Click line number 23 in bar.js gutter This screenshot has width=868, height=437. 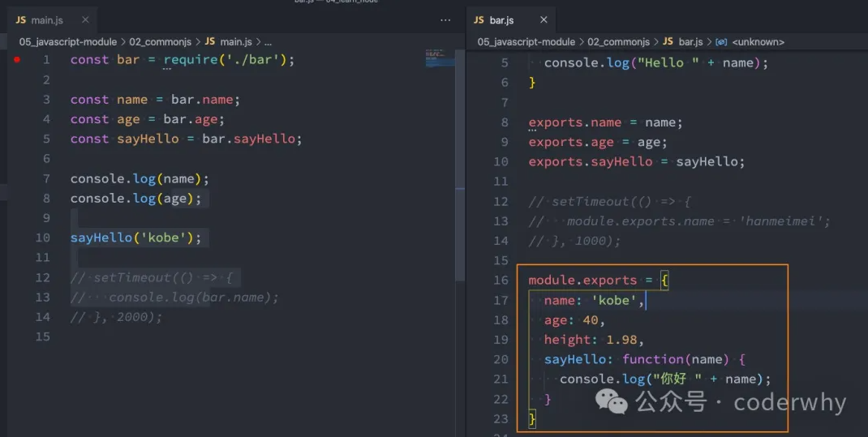click(501, 418)
